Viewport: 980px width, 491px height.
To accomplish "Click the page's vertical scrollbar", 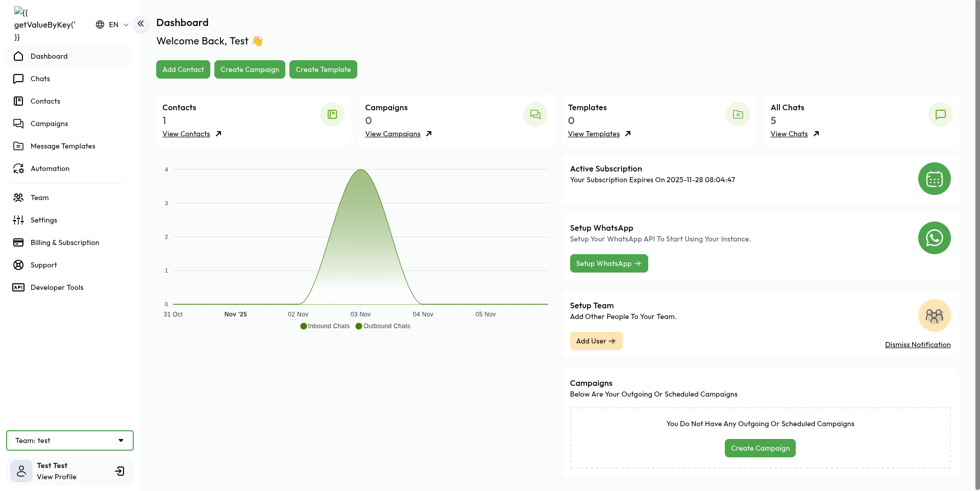I will coord(977,245).
